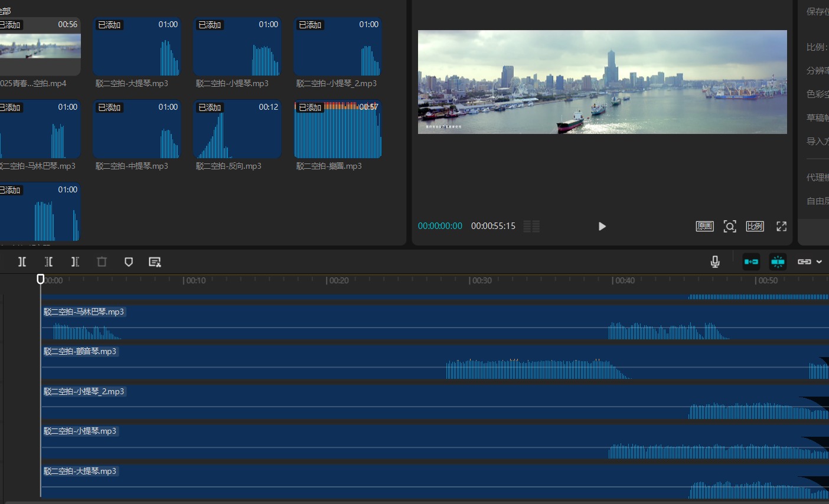The image size is (829, 504).
Task: Click the video preview image
Action: pos(602,82)
